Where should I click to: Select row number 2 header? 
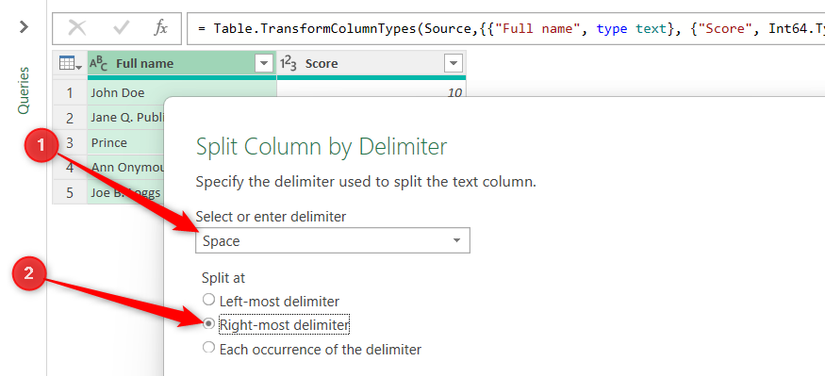tap(69, 118)
